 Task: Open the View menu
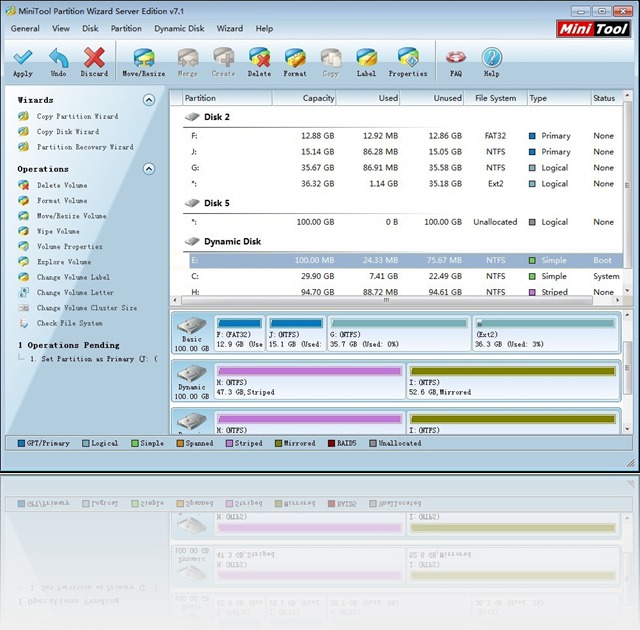pos(60,29)
